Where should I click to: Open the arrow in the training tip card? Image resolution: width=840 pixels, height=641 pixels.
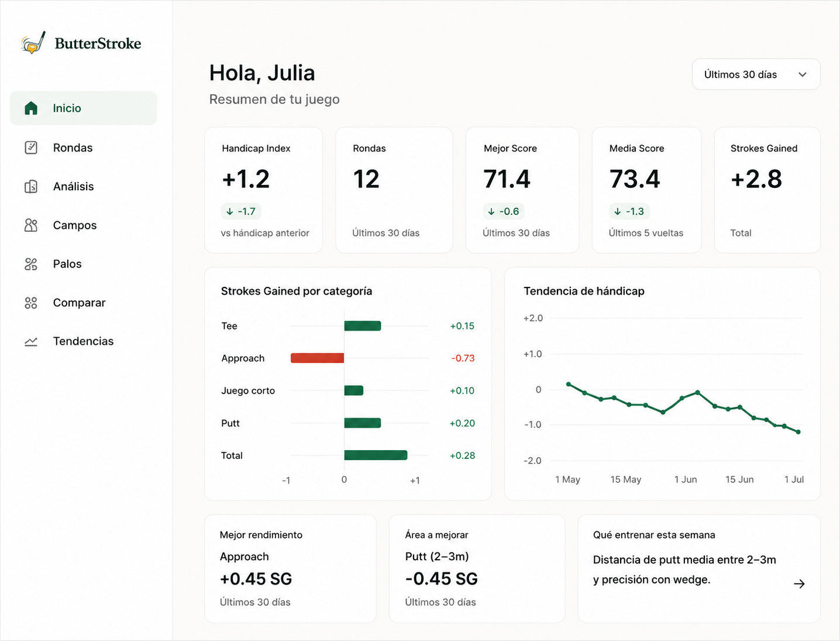[x=799, y=584]
